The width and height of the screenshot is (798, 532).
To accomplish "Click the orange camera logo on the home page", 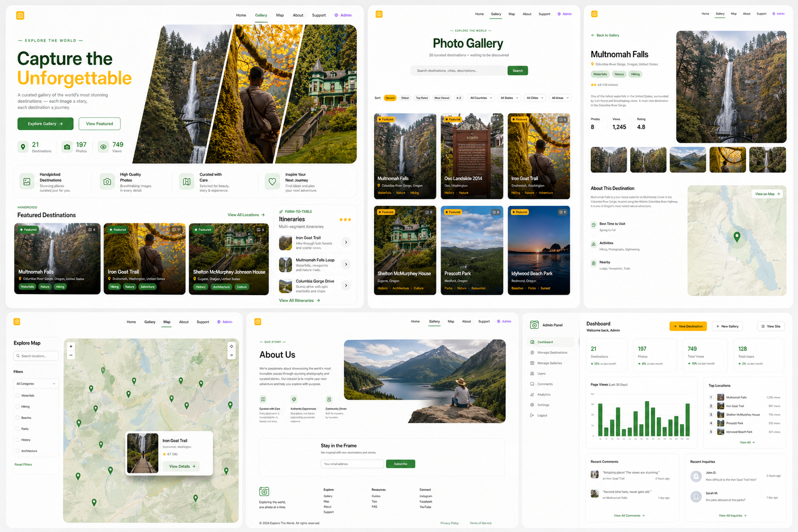I will (x=20, y=16).
